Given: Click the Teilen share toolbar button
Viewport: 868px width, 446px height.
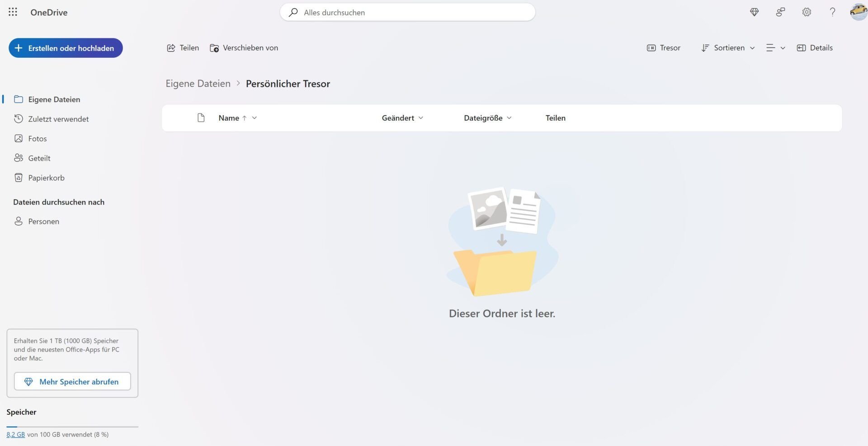Looking at the screenshot, I should [183, 48].
